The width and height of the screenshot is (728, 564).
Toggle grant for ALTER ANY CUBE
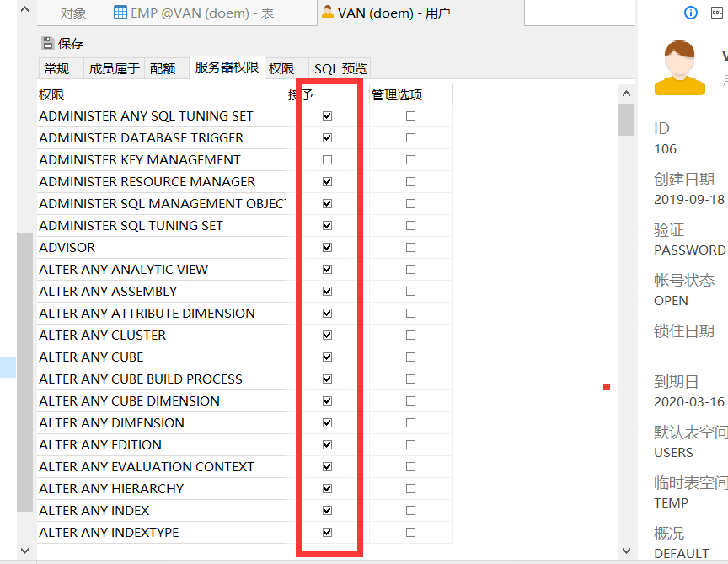[x=327, y=357]
